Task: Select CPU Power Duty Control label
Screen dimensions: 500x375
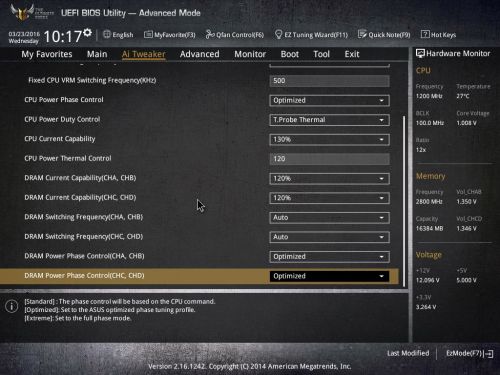Action: pos(62,119)
